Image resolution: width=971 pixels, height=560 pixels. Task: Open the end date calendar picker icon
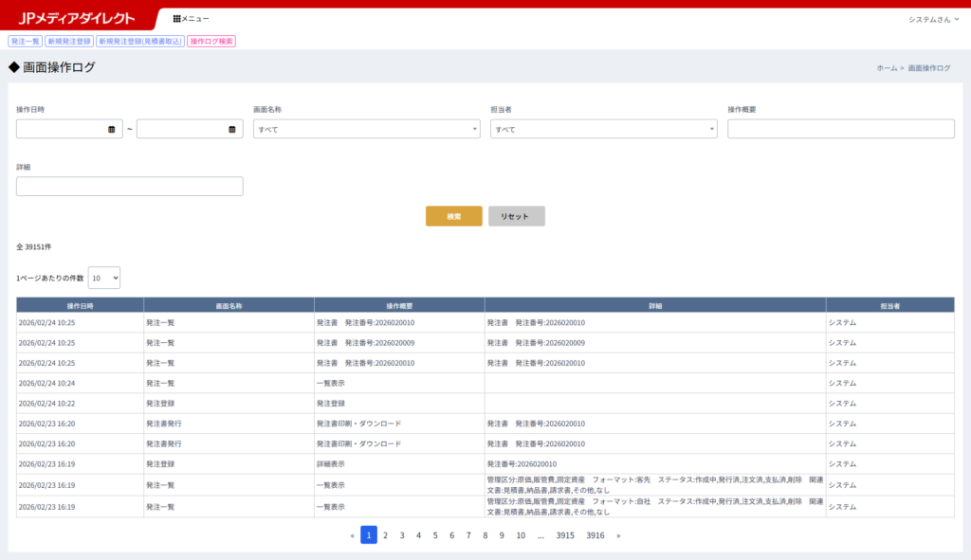tap(232, 129)
